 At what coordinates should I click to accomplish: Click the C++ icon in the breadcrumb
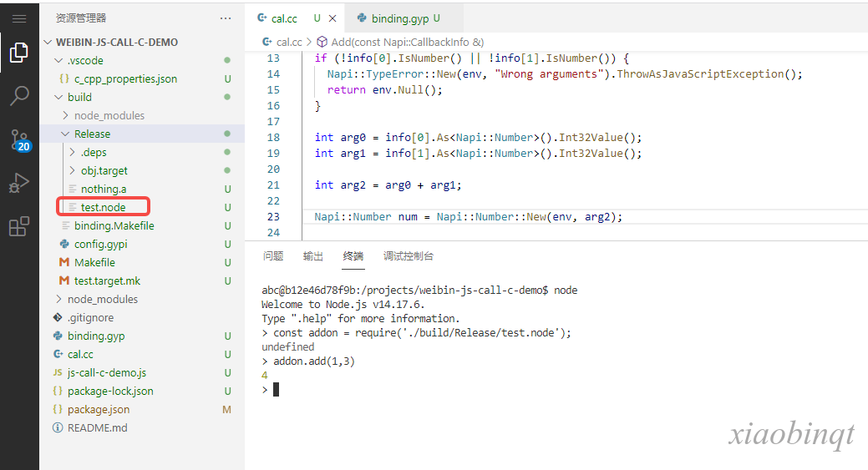266,42
